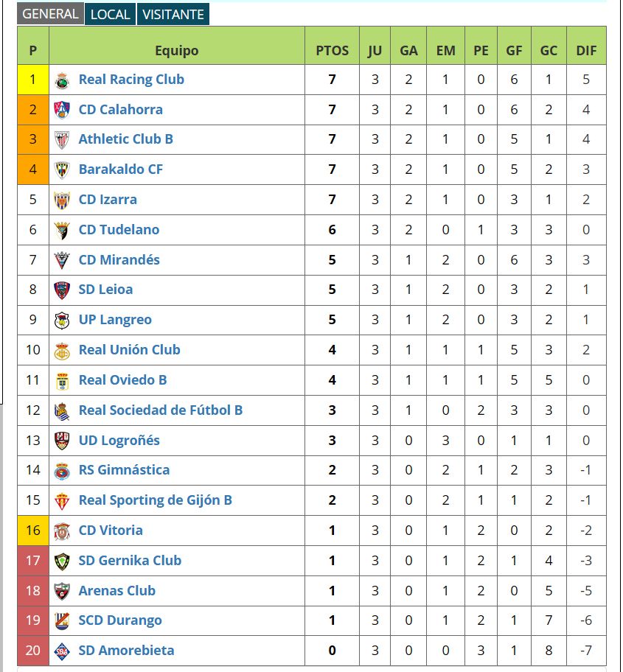The image size is (623, 672).
Task: Click the UD Logroñés crest icon
Action: [x=62, y=441]
